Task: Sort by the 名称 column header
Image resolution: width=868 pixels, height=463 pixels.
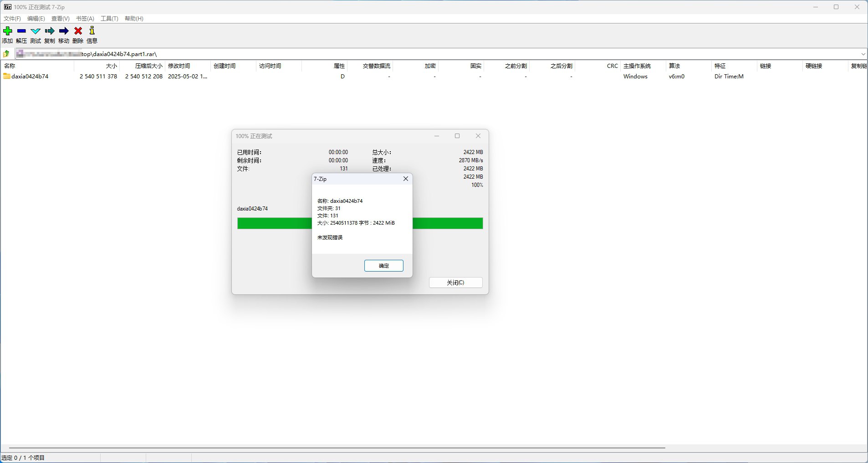Action: pos(37,66)
